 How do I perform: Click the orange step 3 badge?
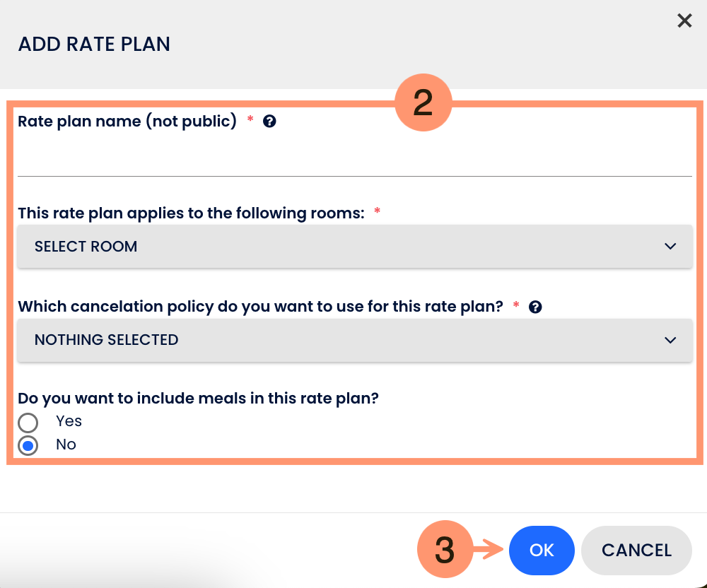[x=444, y=550]
